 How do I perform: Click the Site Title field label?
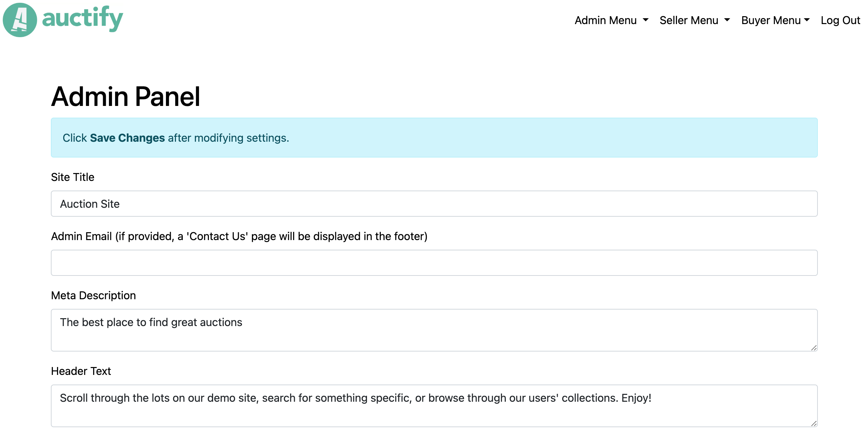click(x=73, y=177)
